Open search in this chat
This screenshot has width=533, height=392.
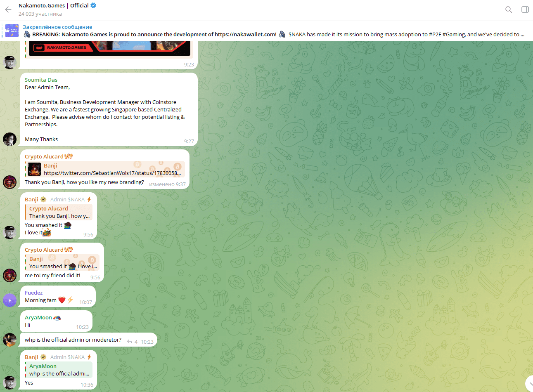(x=509, y=9)
